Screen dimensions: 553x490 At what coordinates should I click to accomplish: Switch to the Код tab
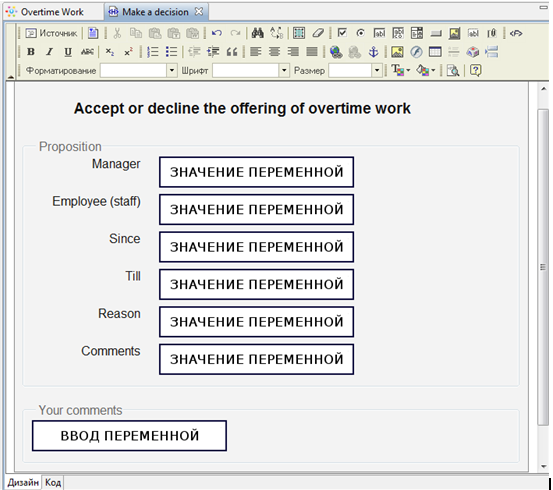[53, 482]
